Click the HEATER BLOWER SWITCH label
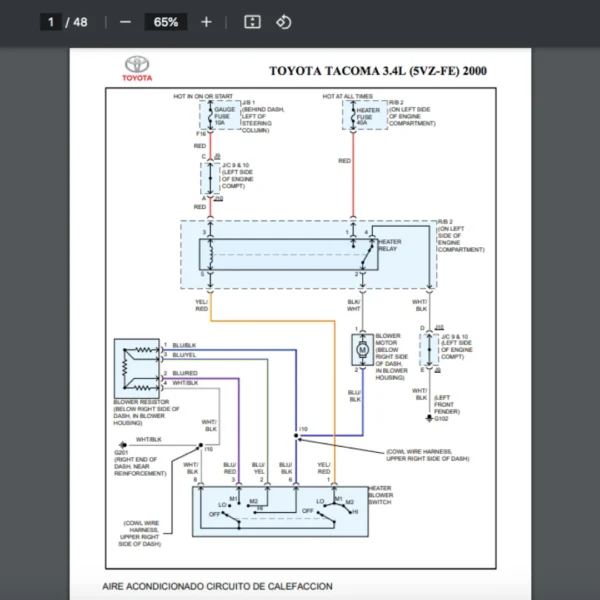The width and height of the screenshot is (600, 600). pyautogui.click(x=380, y=494)
